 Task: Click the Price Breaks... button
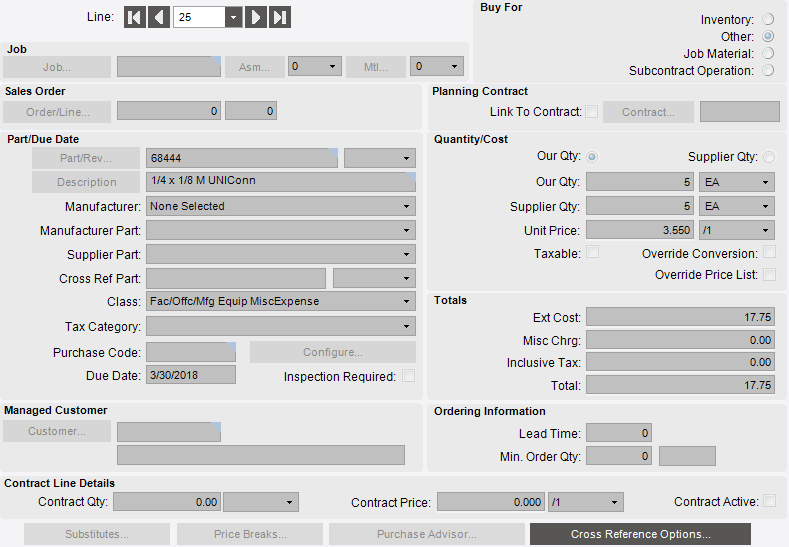coord(250,534)
